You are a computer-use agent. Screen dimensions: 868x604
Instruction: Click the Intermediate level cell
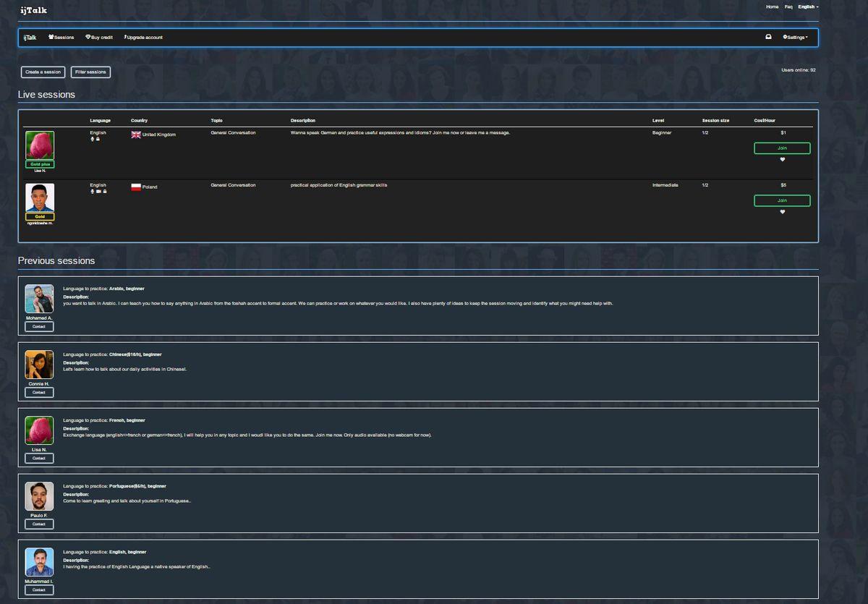tap(665, 184)
